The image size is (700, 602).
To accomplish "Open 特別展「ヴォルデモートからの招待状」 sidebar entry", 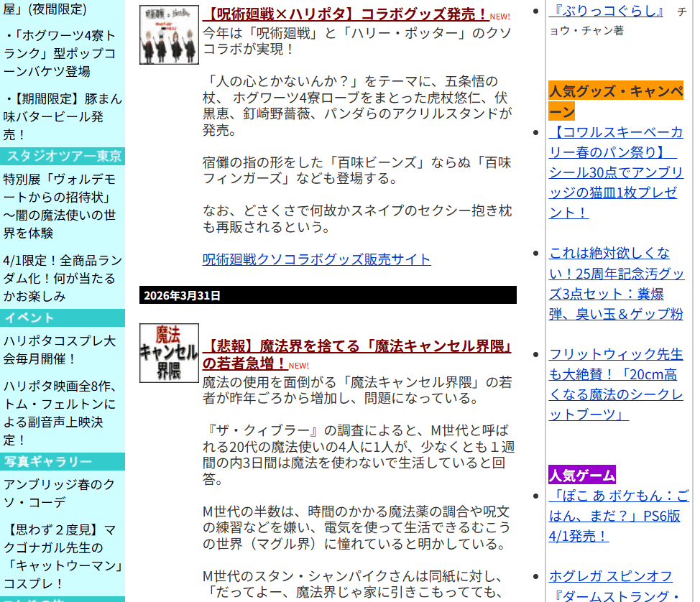I will 60,205.
